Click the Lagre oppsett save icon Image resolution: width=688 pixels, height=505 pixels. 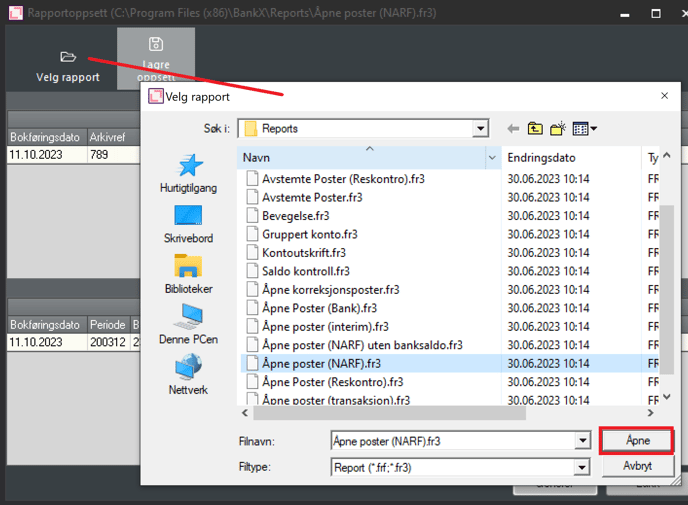(x=155, y=44)
